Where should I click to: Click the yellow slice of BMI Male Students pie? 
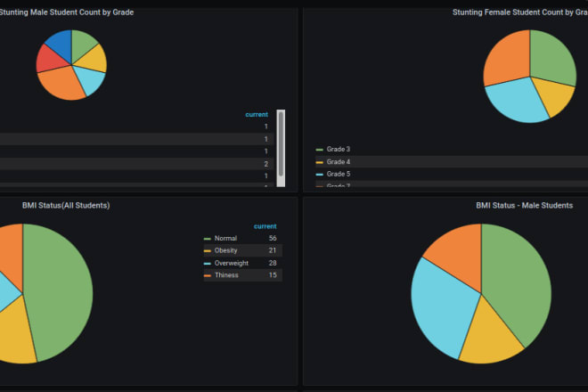[x=488, y=337]
